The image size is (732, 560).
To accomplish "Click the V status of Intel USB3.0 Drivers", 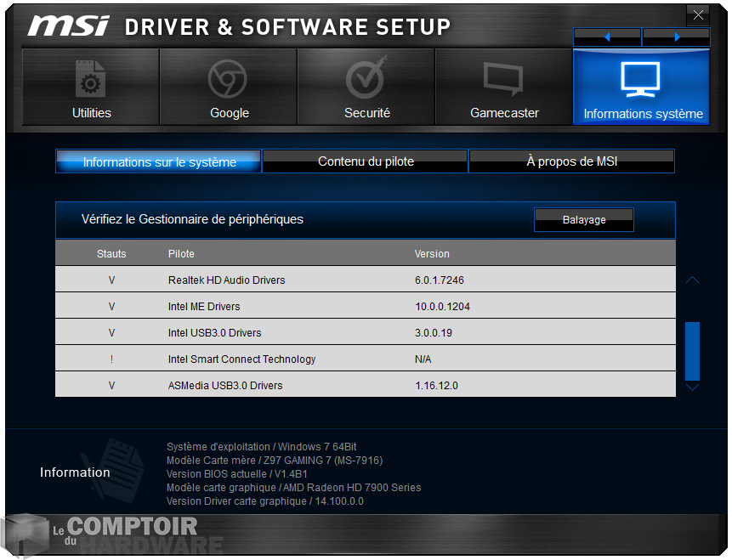I will pyautogui.click(x=111, y=333).
